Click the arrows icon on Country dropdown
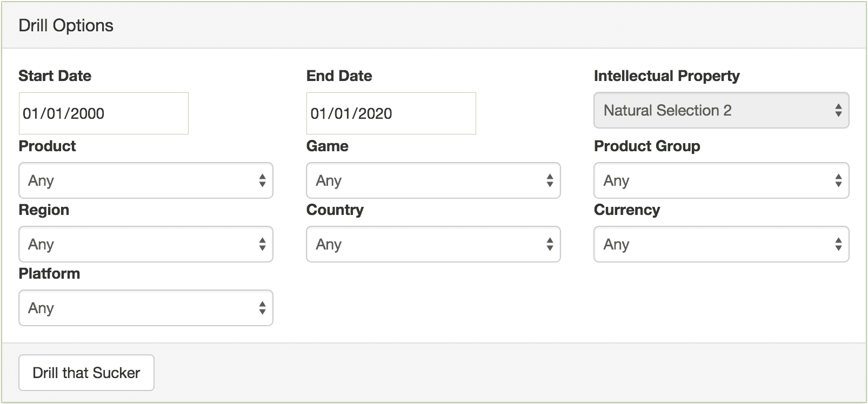This screenshot has width=868, height=404. tap(550, 244)
